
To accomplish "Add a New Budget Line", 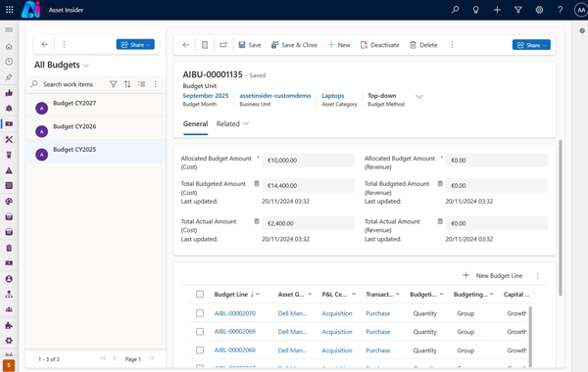I will (492, 276).
